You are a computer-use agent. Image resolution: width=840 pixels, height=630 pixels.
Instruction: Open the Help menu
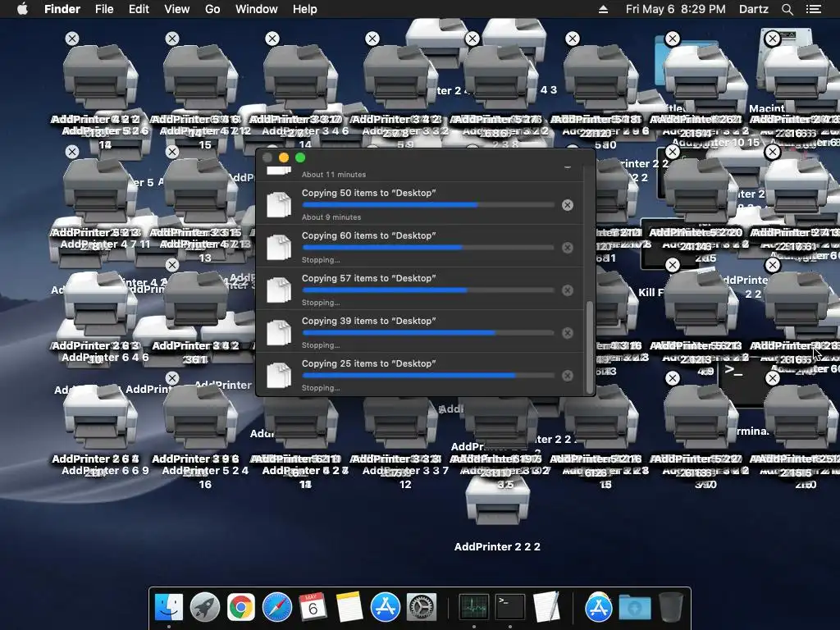[305, 9]
